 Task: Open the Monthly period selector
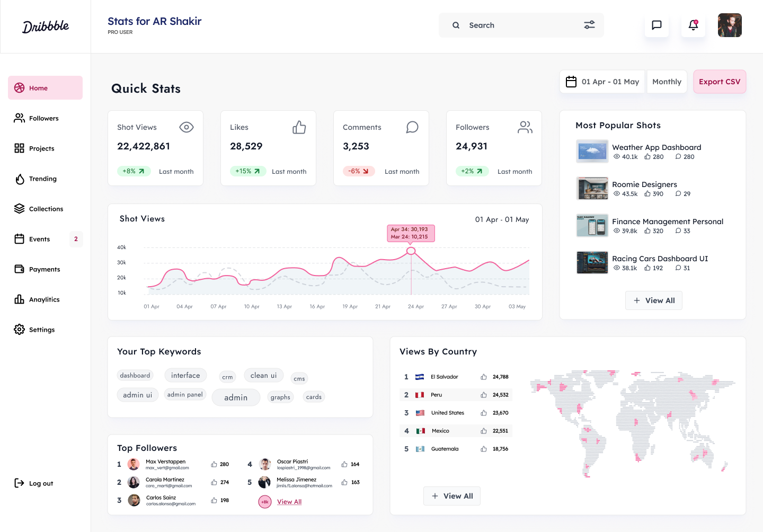coord(667,82)
